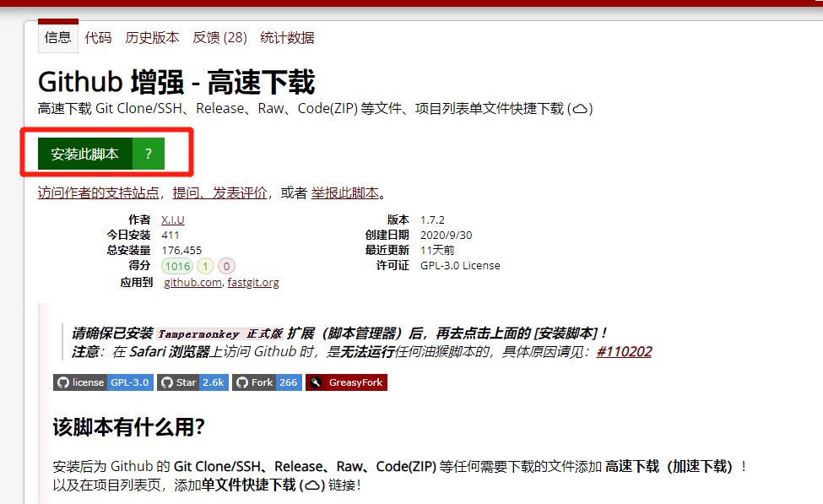Screen dimensions: 823x504
Task: Click the creation date 2020/9/30
Action: tap(447, 236)
